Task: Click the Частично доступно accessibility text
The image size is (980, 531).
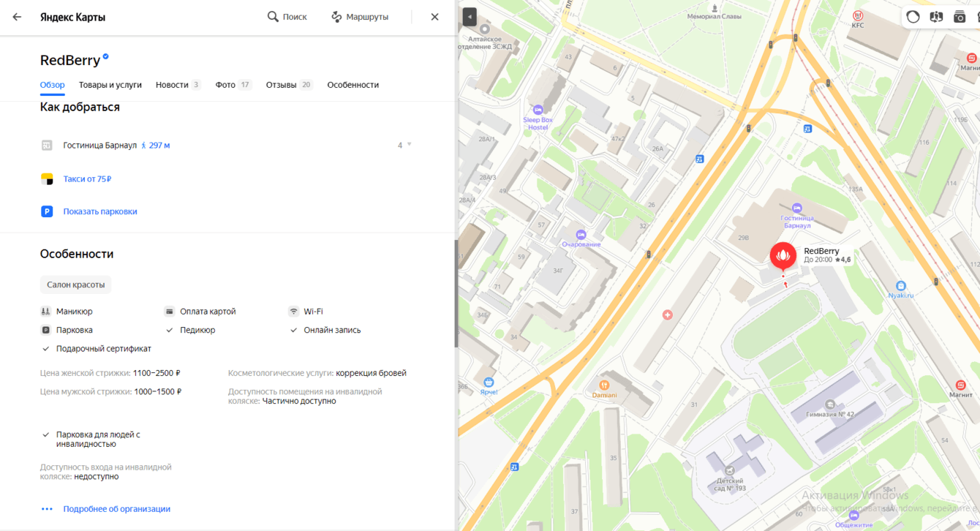Action: pyautogui.click(x=299, y=401)
